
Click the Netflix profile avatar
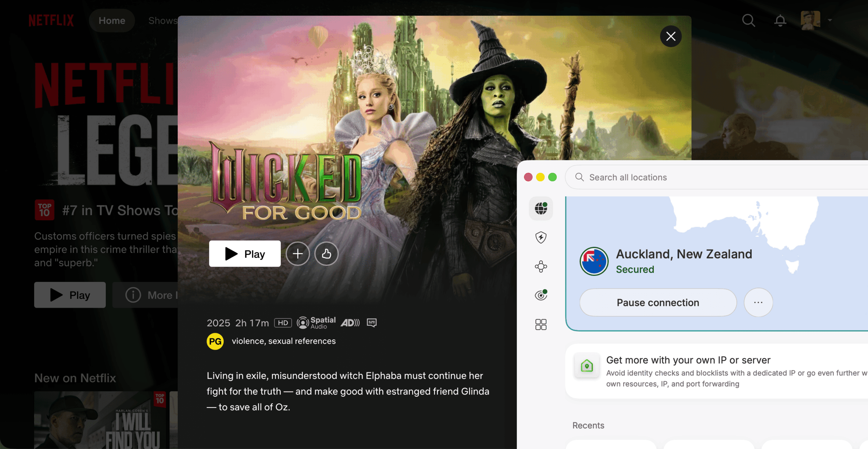810,20
